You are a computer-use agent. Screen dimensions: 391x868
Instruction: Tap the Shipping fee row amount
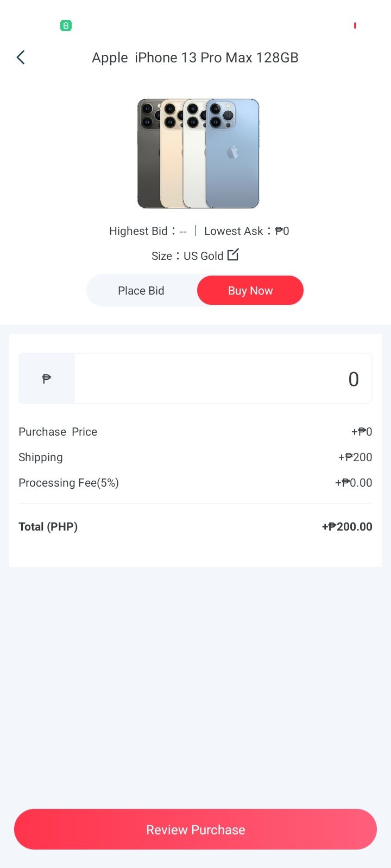[355, 457]
